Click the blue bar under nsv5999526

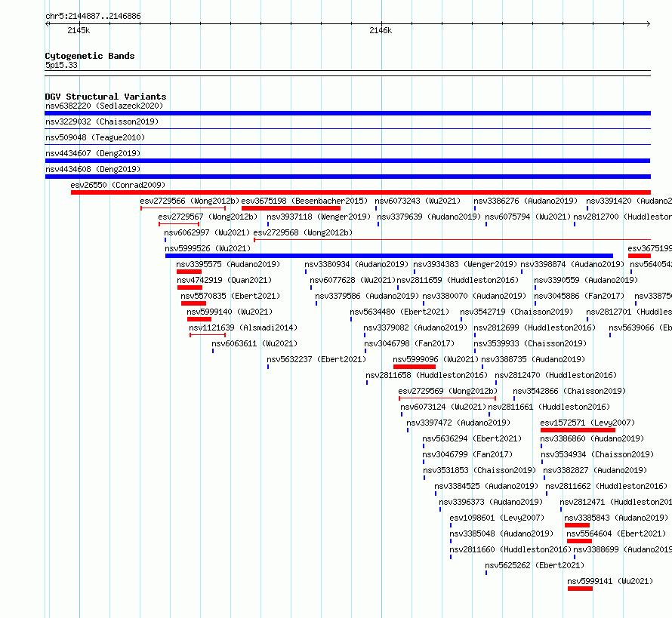389,256
